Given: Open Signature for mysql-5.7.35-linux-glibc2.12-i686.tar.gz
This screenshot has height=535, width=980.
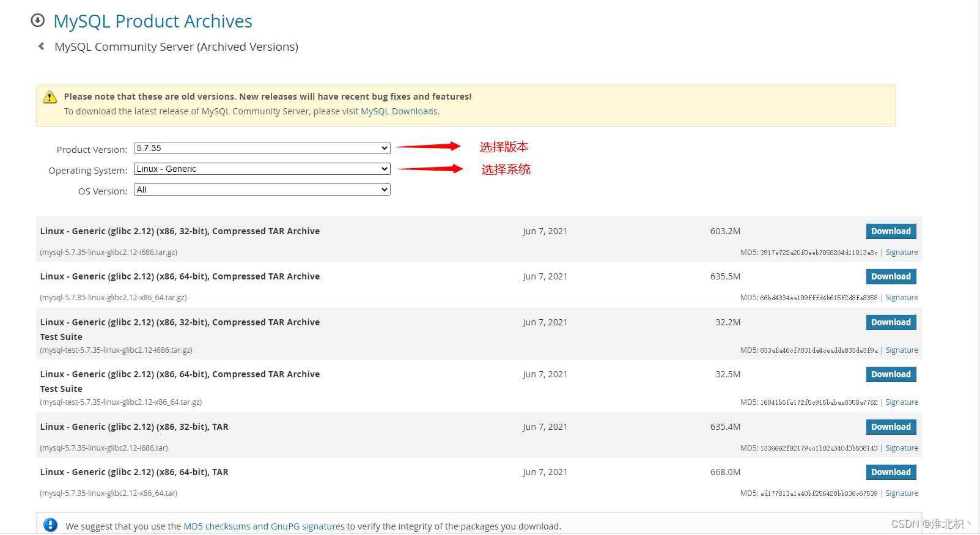Looking at the screenshot, I should [902, 253].
